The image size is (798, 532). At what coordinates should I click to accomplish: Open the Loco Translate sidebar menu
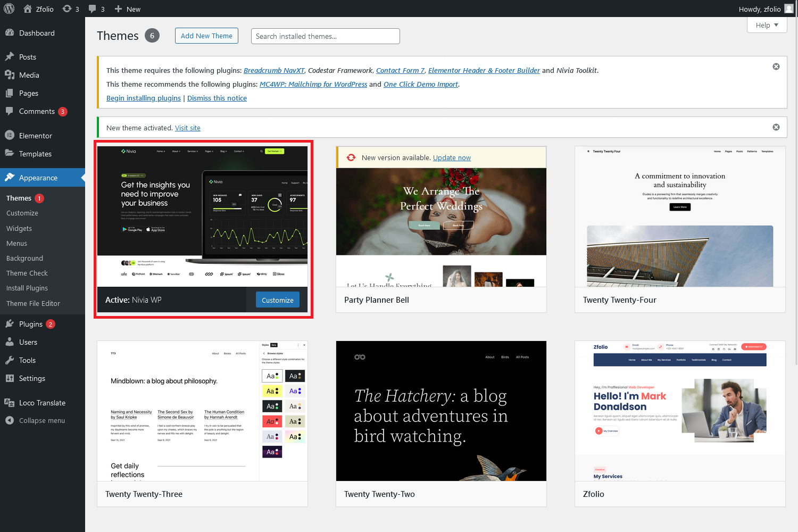point(42,403)
